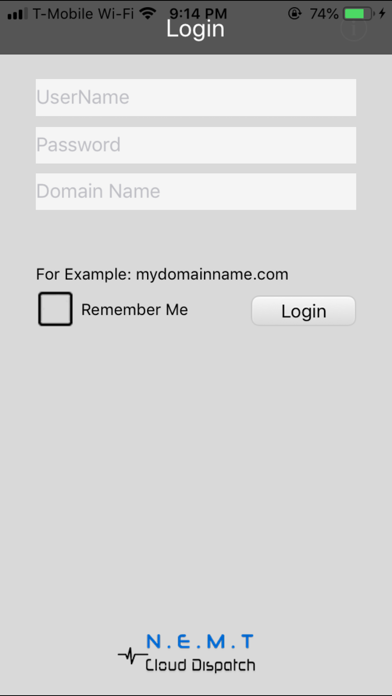
Task: Focus the UserName input field
Action: (196, 97)
